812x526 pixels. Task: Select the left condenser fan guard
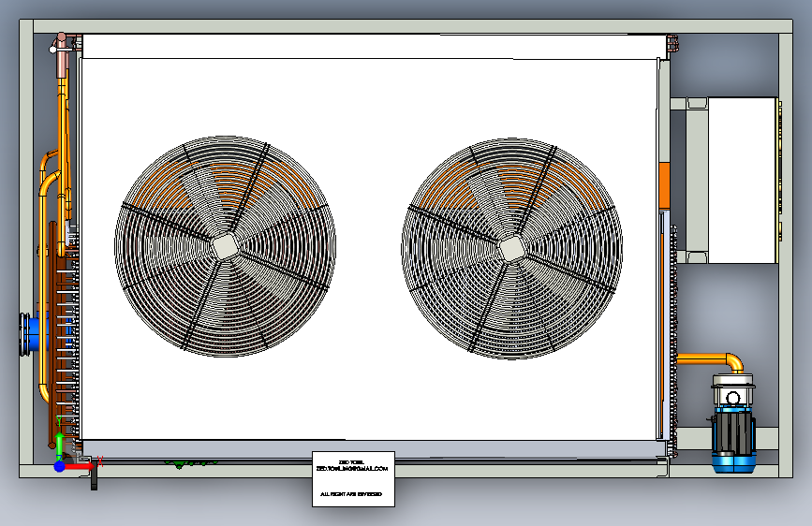[x=226, y=246]
